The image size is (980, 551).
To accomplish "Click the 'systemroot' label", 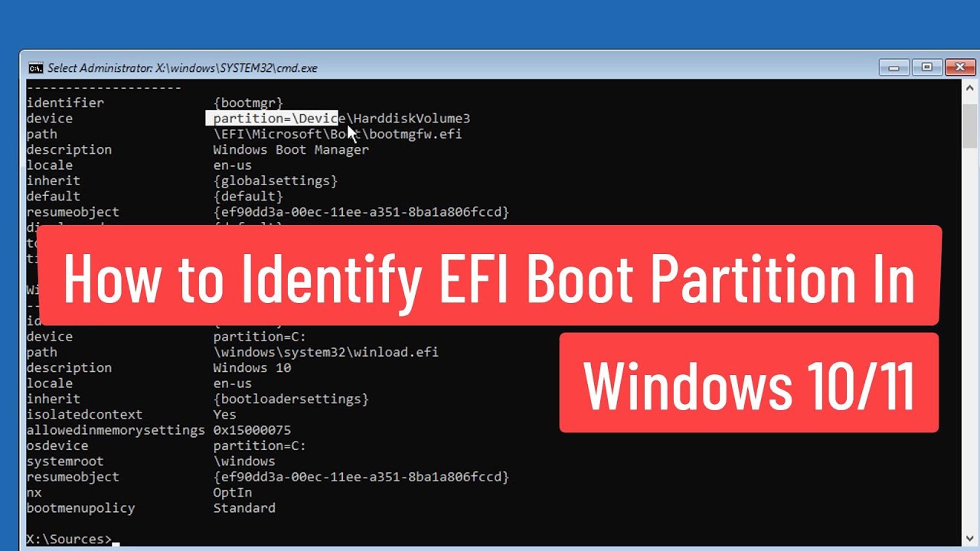I will (x=65, y=461).
